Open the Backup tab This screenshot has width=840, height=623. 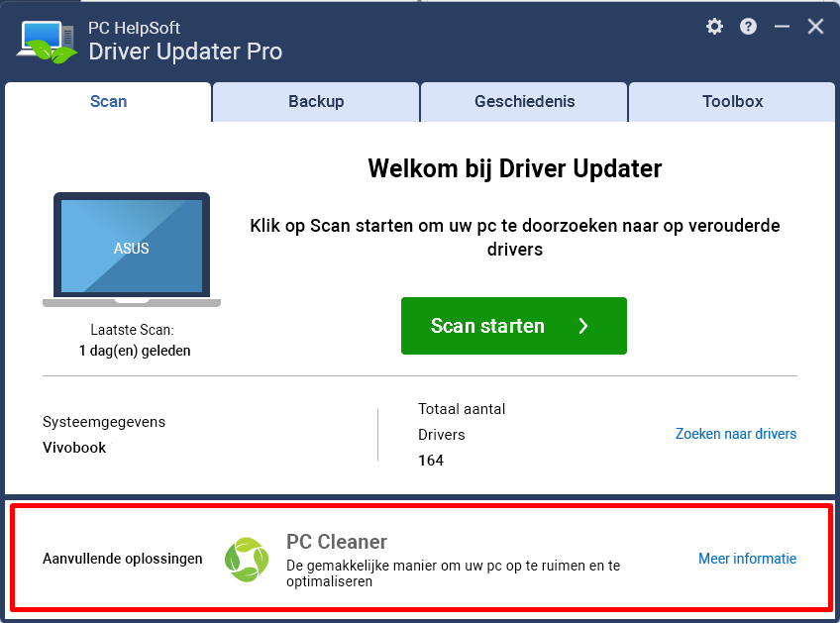[x=316, y=102]
